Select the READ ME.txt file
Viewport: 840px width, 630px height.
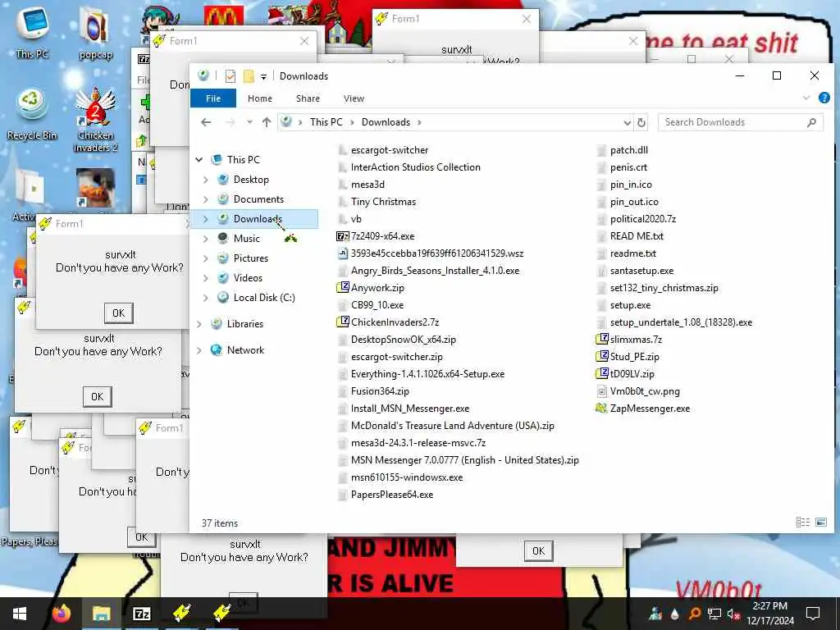629,235
